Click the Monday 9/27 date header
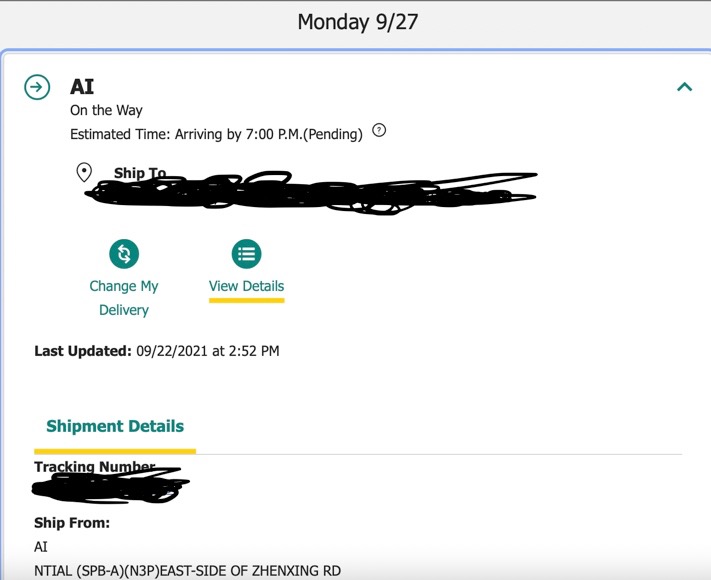Viewport: 711px width, 580px height. tap(355, 22)
